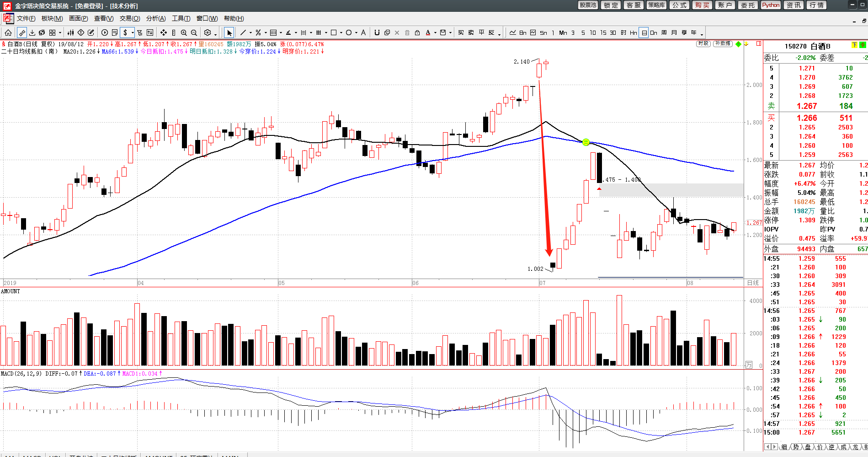Click the refresh cycle toolbar icon
This screenshot has height=457, width=868.
click(42, 32)
